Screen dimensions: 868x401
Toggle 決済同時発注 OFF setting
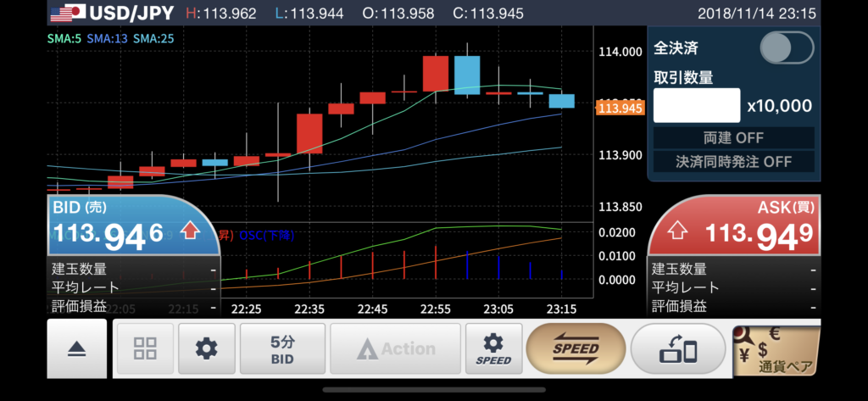click(733, 161)
